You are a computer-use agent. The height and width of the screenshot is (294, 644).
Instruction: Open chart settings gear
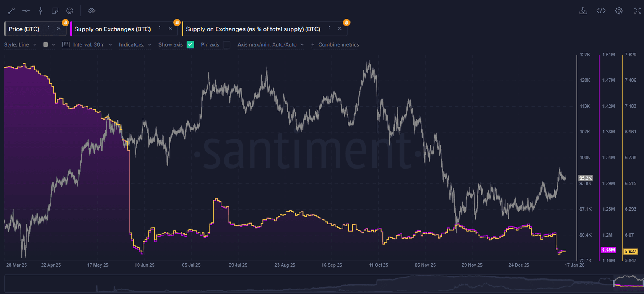[x=619, y=11]
